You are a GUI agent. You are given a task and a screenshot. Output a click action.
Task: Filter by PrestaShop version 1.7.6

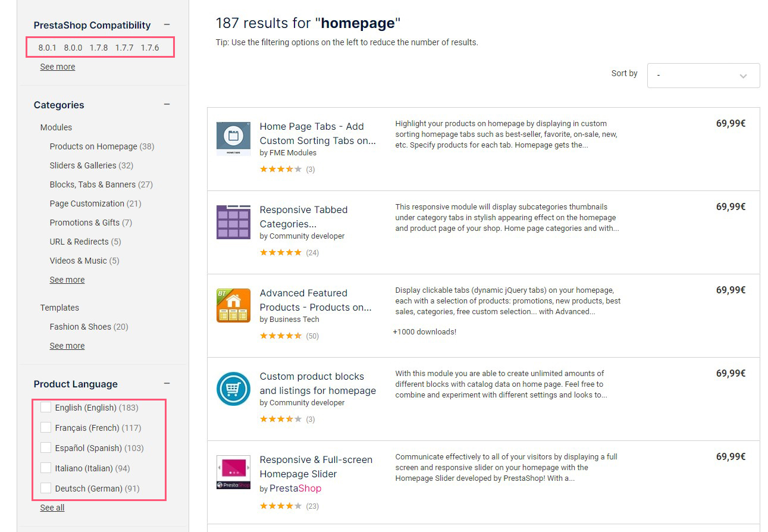point(150,48)
